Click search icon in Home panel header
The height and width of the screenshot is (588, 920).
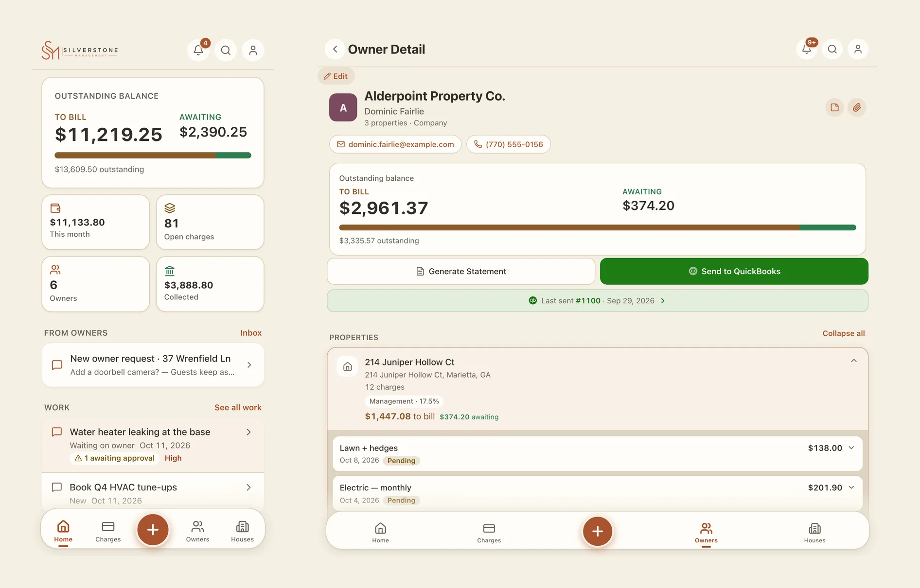[x=226, y=50]
